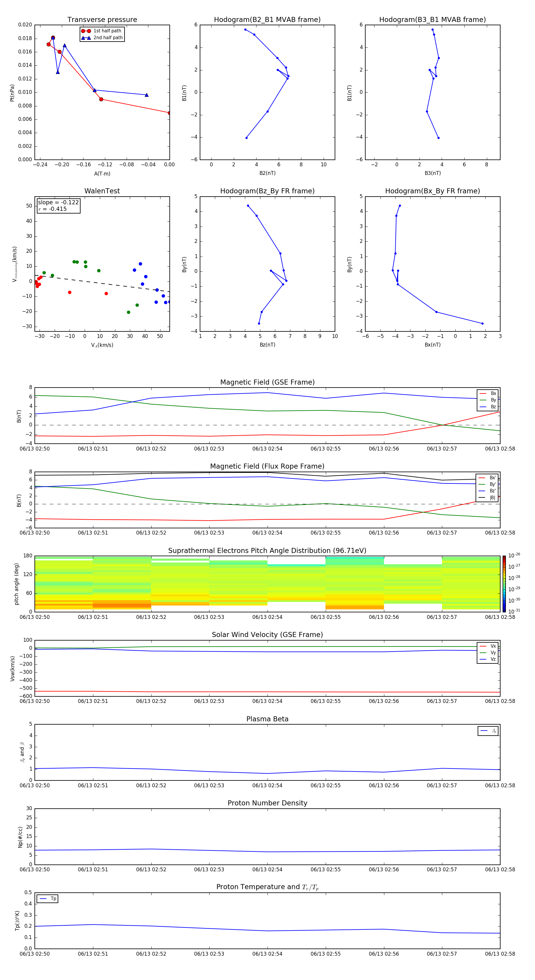Click the 'Transverse pressure' plot title

coord(102,19)
